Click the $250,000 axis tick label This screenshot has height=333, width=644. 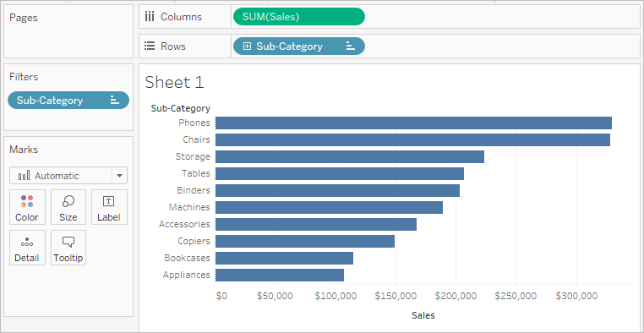pos(516,296)
